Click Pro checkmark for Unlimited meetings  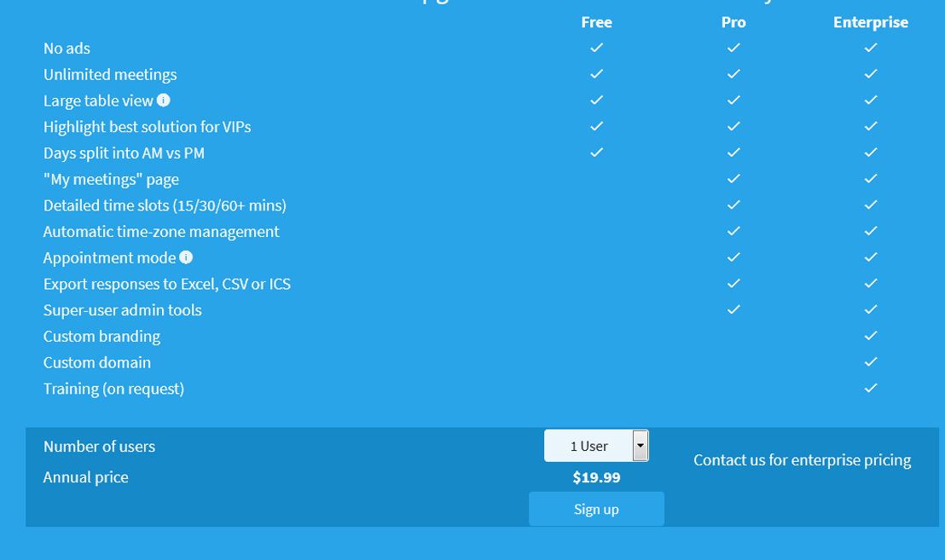[x=733, y=74]
